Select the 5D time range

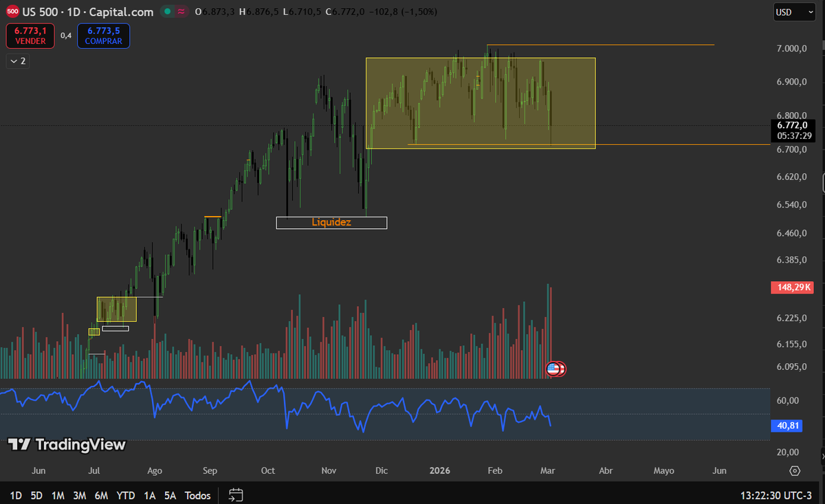[36, 495]
